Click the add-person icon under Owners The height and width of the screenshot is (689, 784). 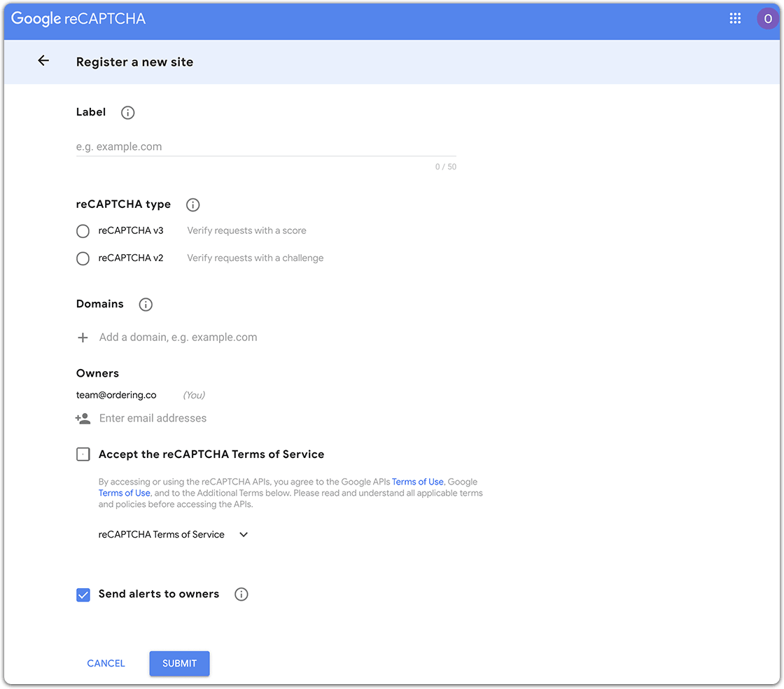coord(83,419)
